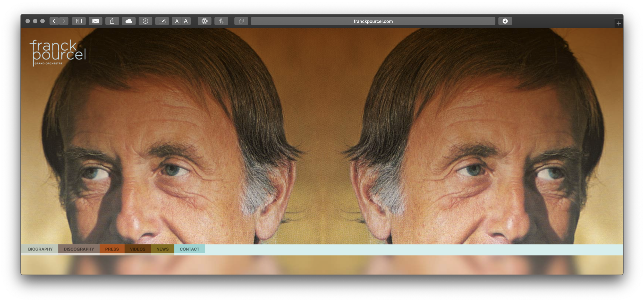Open a new tab with the plus button
Viewport: 644px width, 302px height.
(x=618, y=23)
